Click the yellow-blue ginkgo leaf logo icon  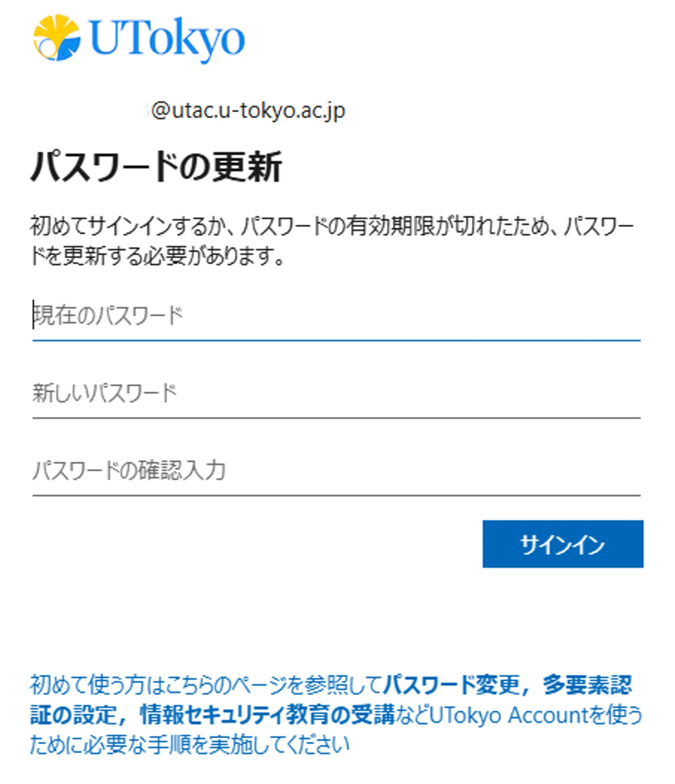point(57,38)
